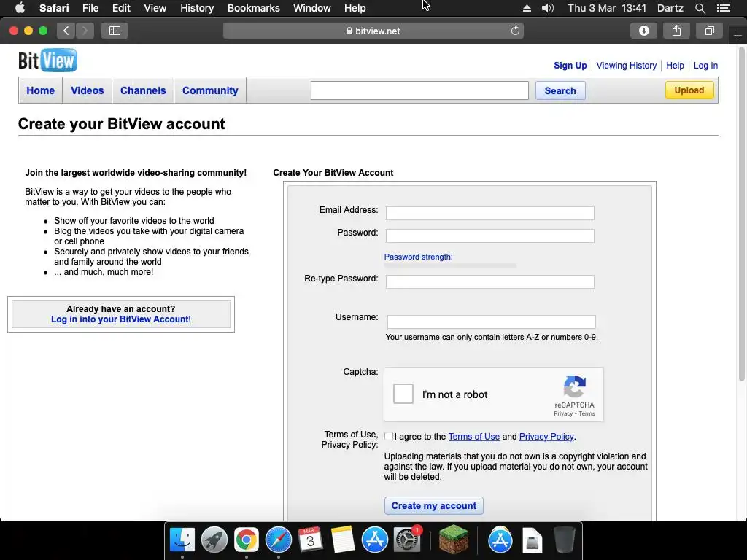Open the File menu

(90, 8)
